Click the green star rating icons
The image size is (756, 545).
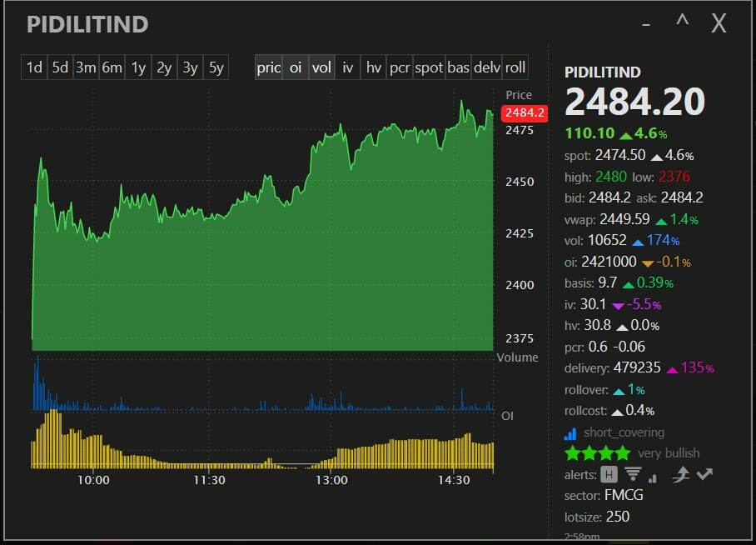[597, 453]
